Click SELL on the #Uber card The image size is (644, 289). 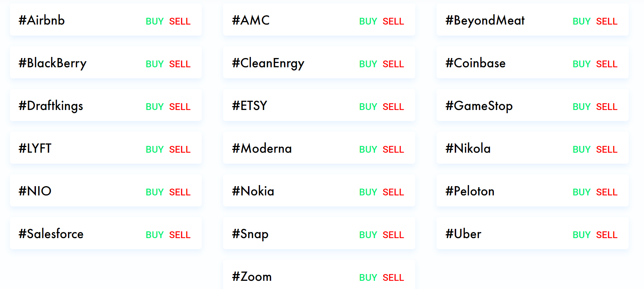607,235
